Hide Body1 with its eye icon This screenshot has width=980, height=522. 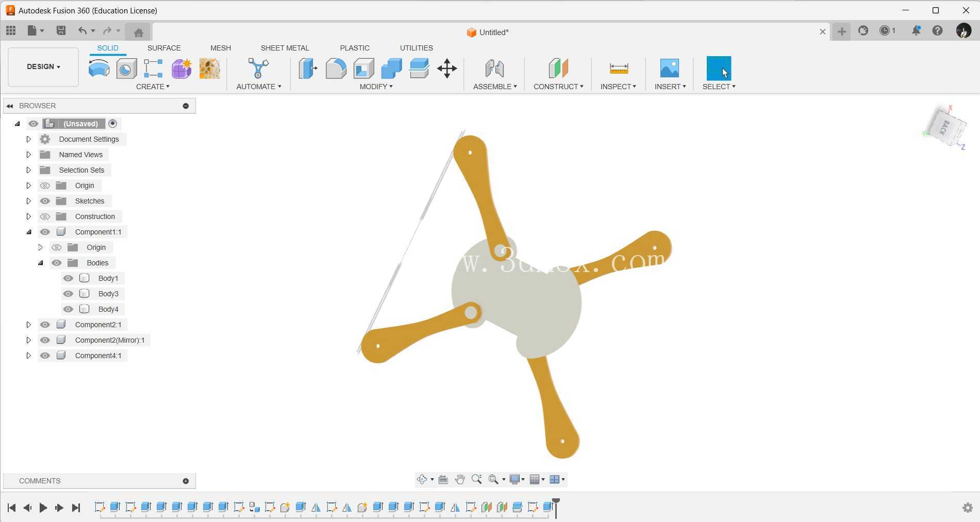(68, 278)
